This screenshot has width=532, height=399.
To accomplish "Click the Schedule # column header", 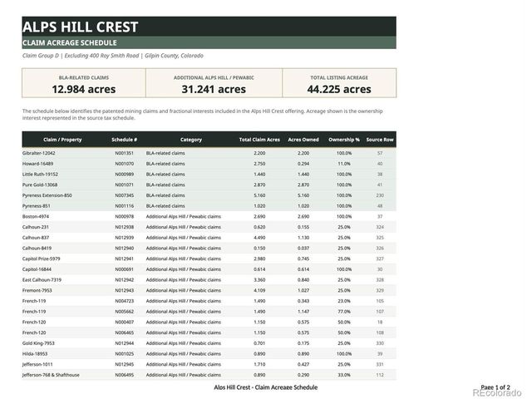I will coord(124,140).
